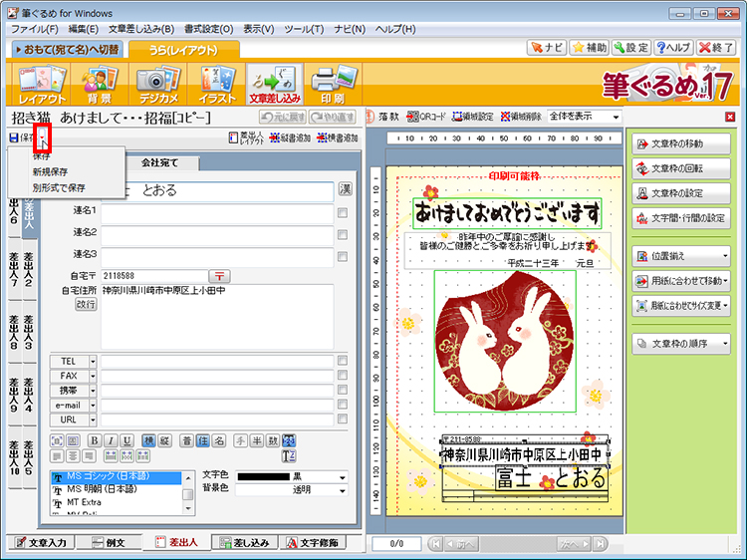Expand the 位置揃え alignment dropdown
The width and height of the screenshot is (747, 560).
point(725,256)
